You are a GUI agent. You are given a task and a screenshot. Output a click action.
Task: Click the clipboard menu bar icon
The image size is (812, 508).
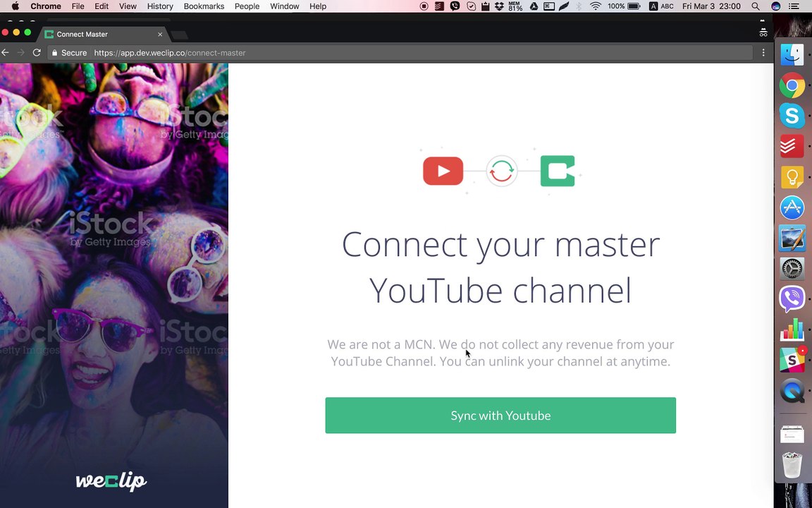point(485,6)
